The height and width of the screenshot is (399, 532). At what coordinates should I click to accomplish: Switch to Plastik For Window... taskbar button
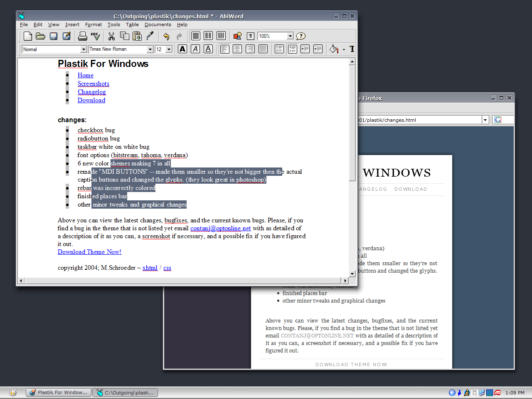[59, 392]
